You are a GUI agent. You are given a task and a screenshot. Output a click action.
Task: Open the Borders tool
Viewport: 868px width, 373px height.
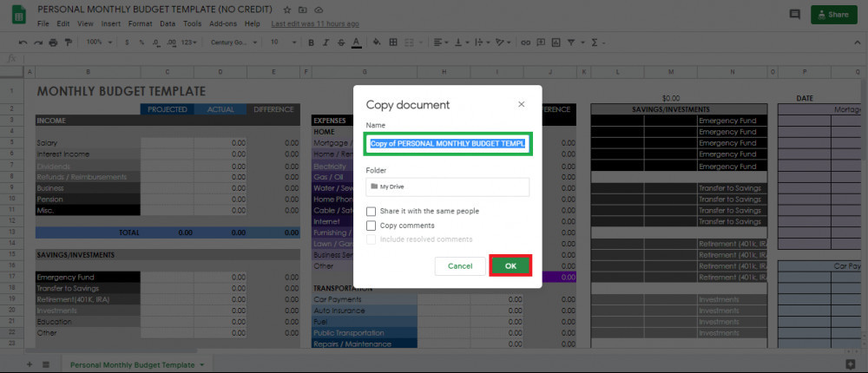pyautogui.click(x=393, y=42)
